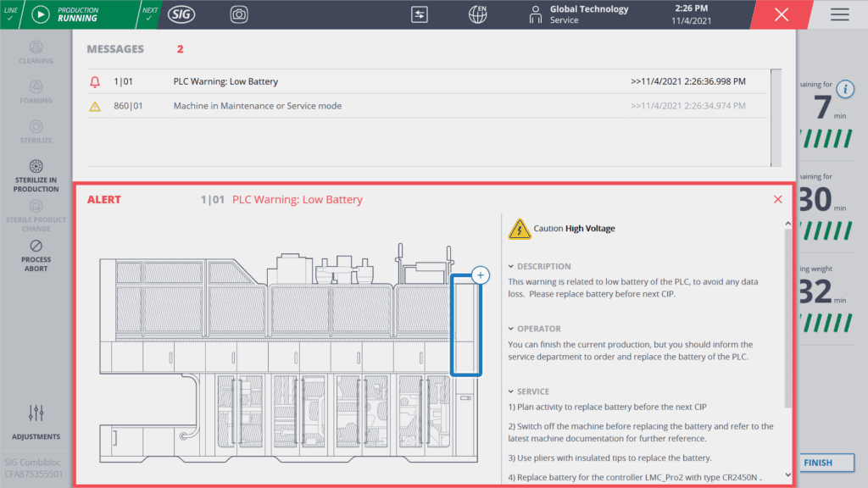Open the data transfer icon in top bar
Viewport: 868px width, 488px height.
[419, 14]
